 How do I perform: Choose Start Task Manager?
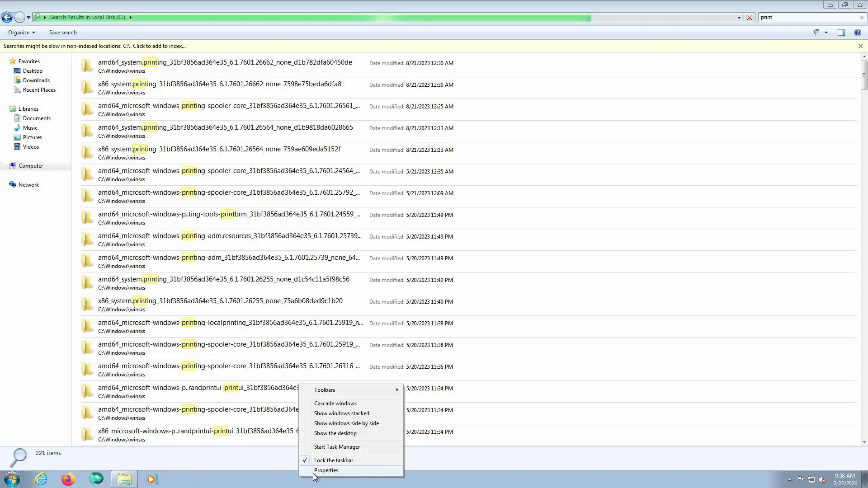pyautogui.click(x=337, y=447)
